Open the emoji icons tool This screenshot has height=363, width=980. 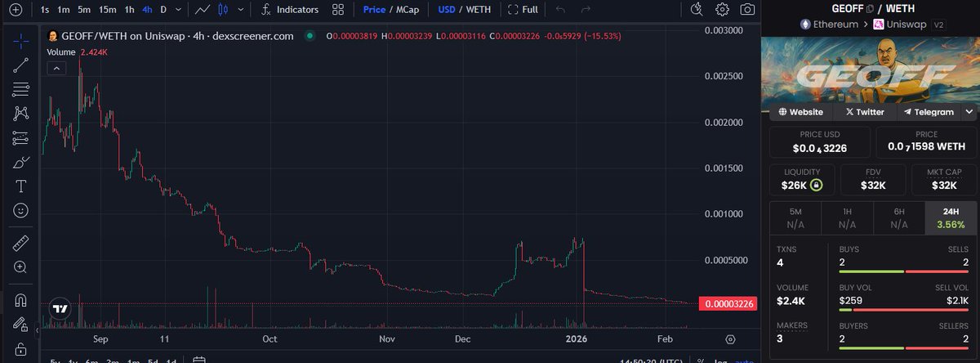click(x=21, y=210)
